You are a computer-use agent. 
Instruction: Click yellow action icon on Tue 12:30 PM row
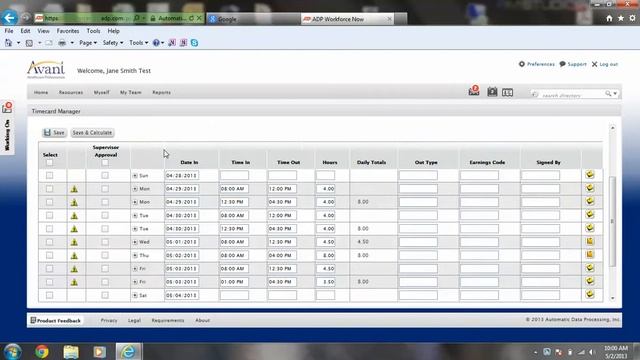590,228
